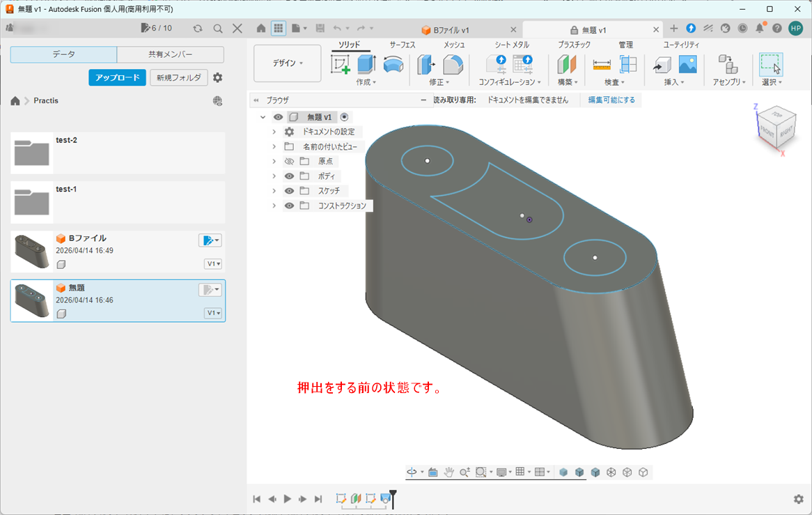The height and width of the screenshot is (515, 812).
Task: Play the timeline
Action: tap(288, 499)
